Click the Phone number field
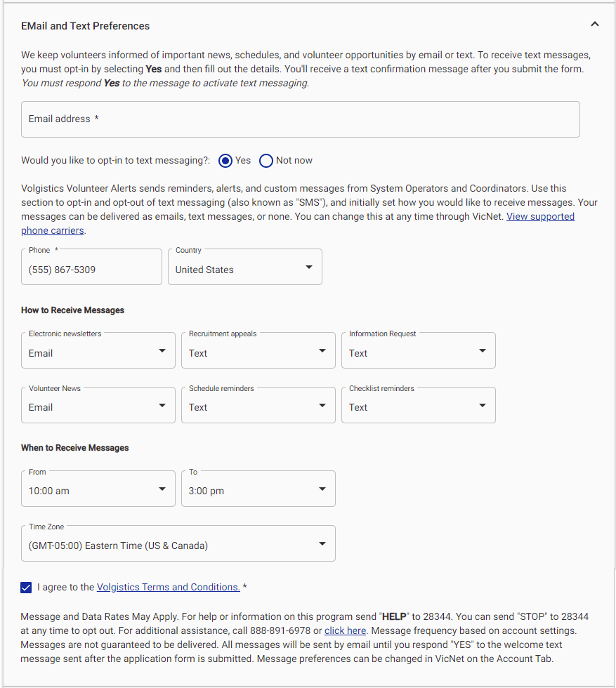The width and height of the screenshot is (616, 688). pos(91,267)
